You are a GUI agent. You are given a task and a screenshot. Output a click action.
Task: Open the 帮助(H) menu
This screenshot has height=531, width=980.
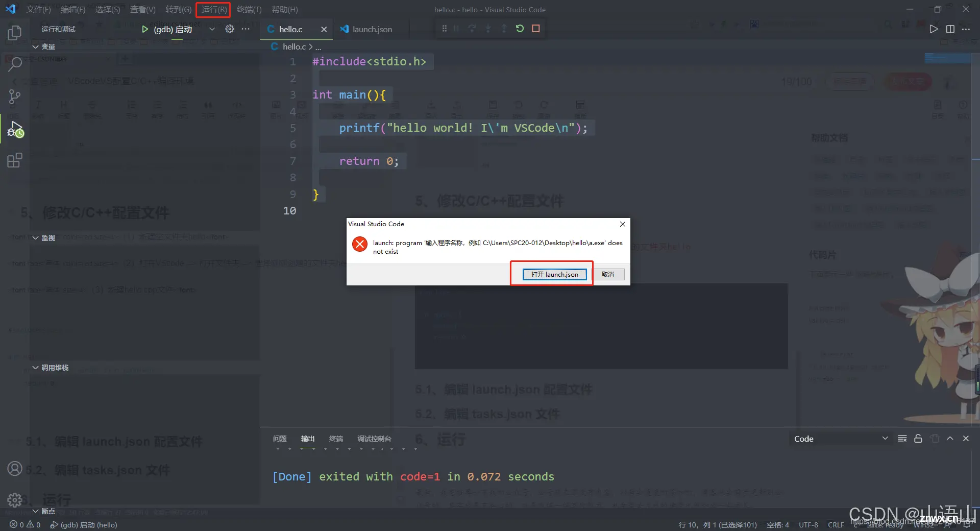point(285,10)
